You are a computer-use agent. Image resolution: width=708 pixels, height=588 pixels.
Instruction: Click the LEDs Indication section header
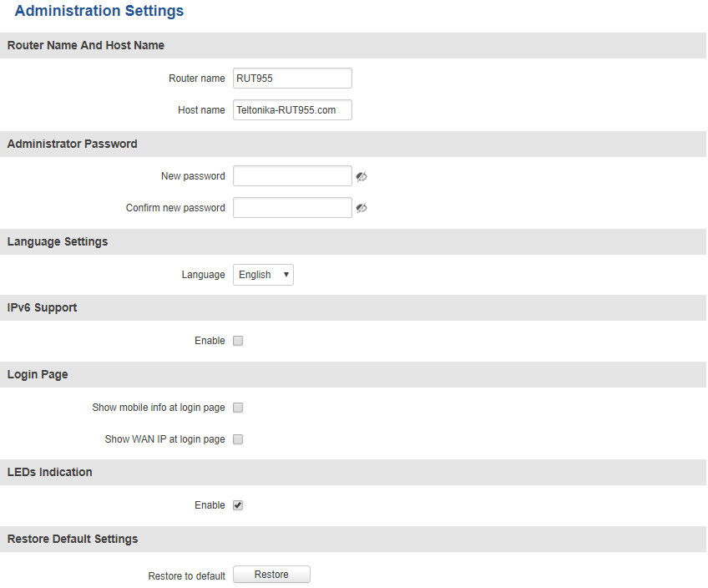49,472
